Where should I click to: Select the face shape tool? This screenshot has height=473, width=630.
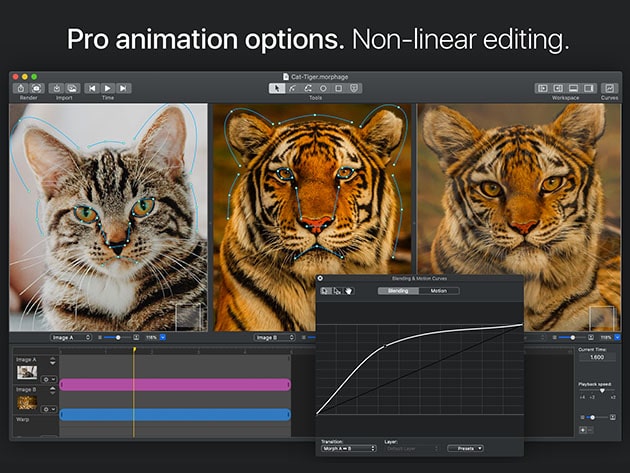[x=354, y=88]
